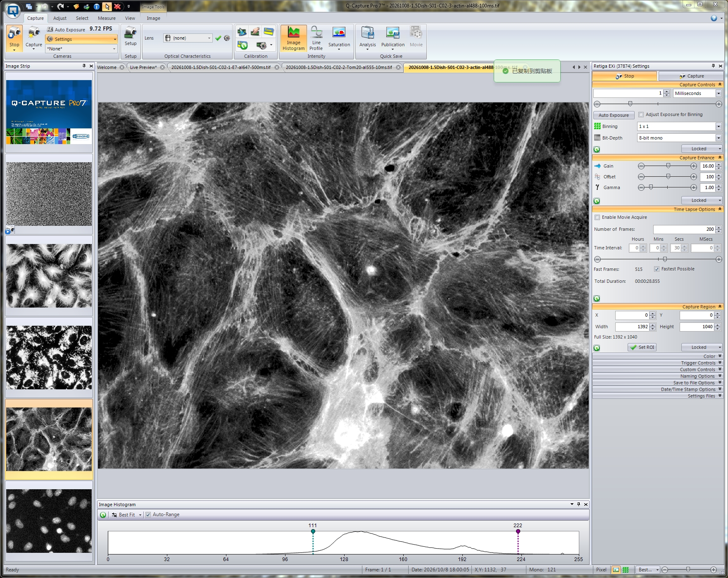
Task: Click the Bit-Depth icon
Action: pyautogui.click(x=597, y=138)
